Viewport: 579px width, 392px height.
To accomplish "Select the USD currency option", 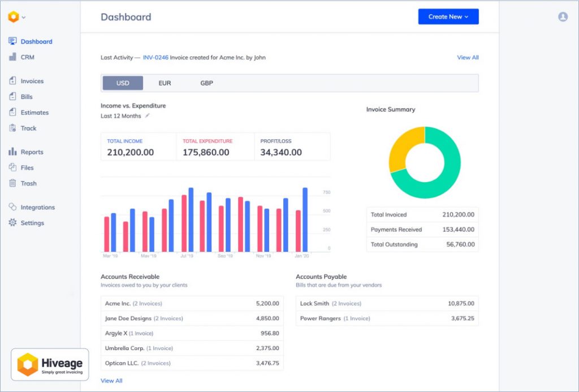I will pos(123,83).
